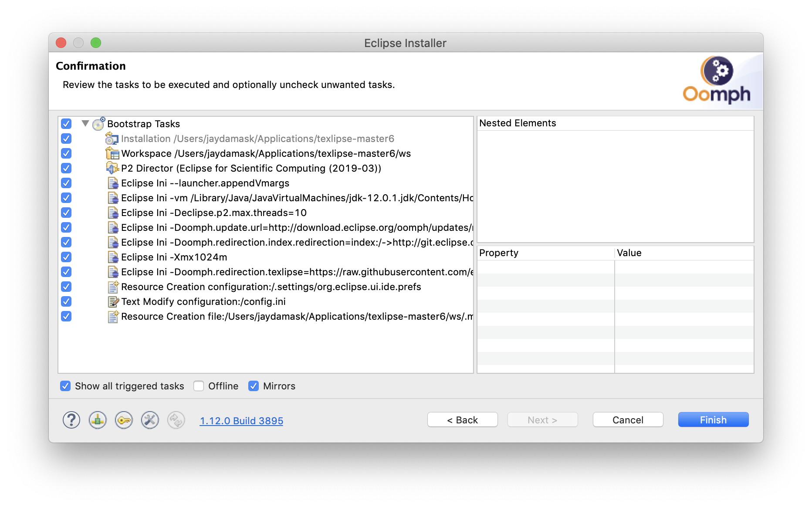Screen dimensions: 812x507
Task: Click Resource Creation configuration prefs icon
Action: click(x=113, y=287)
